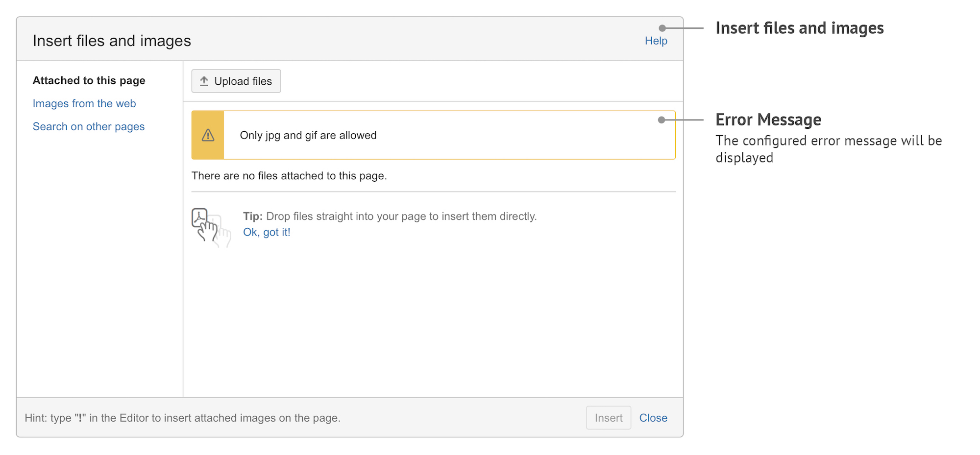980x455 pixels.
Task: Open the Help link
Action: point(656,41)
